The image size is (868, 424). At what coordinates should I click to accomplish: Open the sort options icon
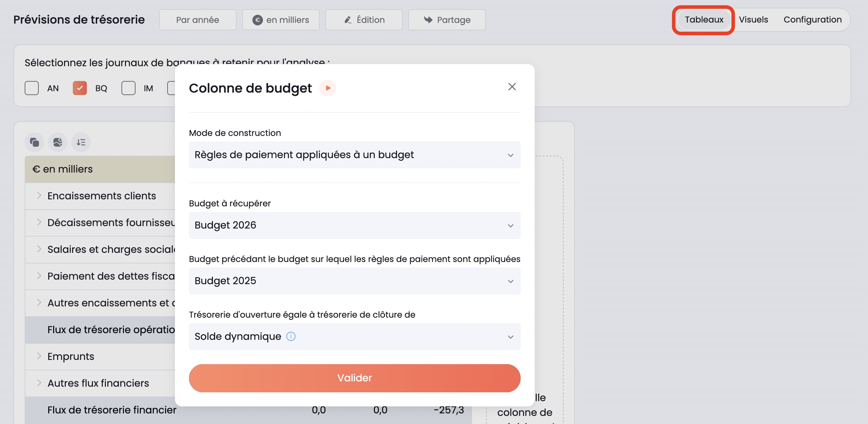(81, 142)
